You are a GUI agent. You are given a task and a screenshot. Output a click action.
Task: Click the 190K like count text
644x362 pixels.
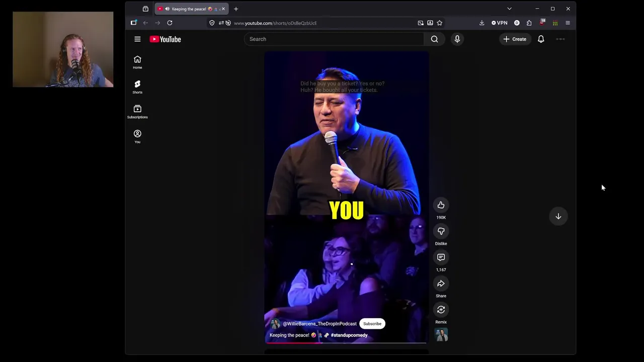pyautogui.click(x=441, y=217)
